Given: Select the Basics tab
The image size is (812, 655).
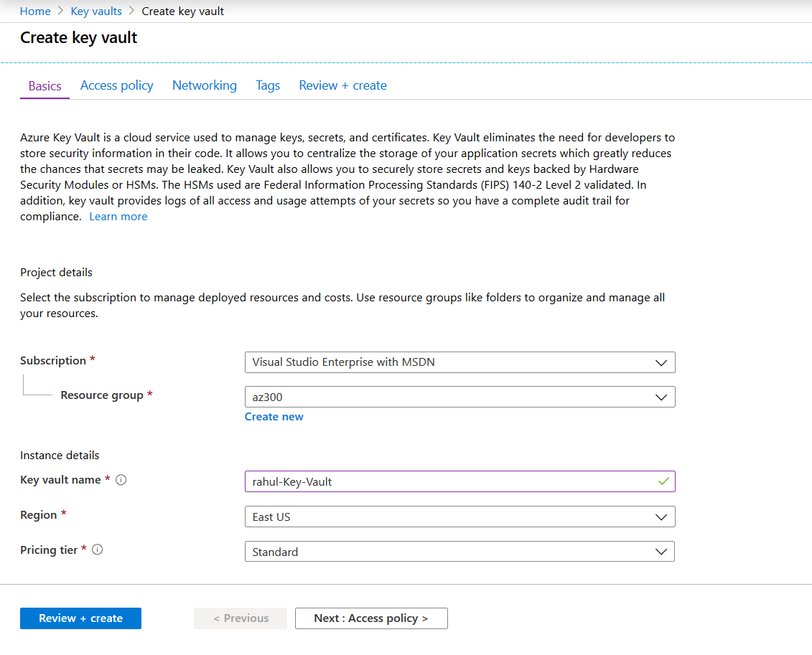Looking at the screenshot, I should click(45, 86).
